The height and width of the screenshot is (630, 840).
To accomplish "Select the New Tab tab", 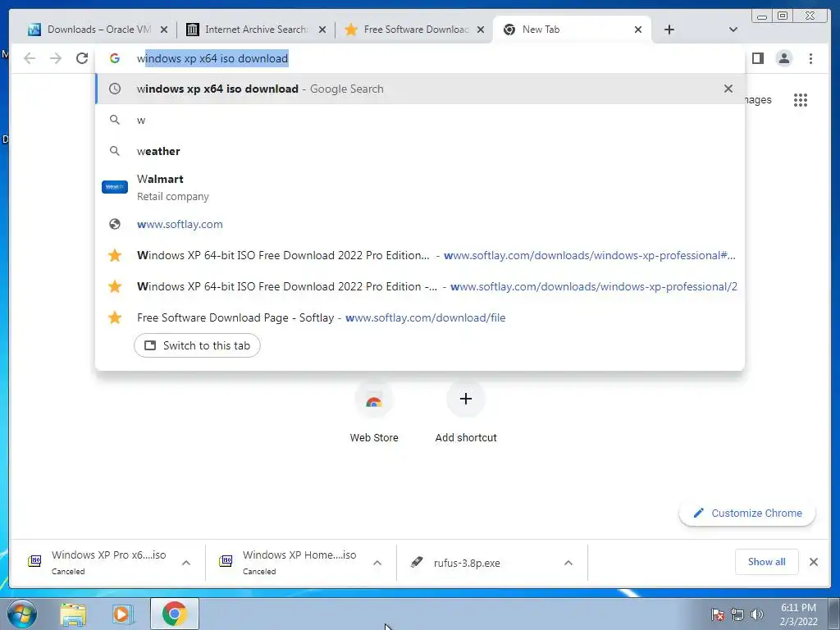I will (x=571, y=30).
